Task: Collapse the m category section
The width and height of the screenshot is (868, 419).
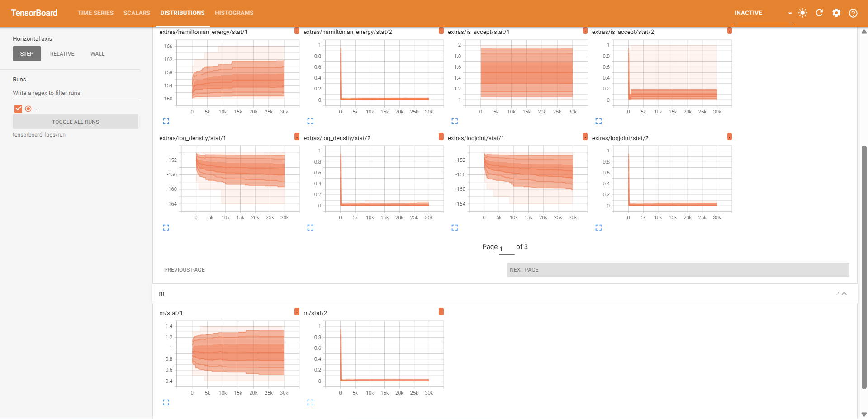Action: click(844, 293)
